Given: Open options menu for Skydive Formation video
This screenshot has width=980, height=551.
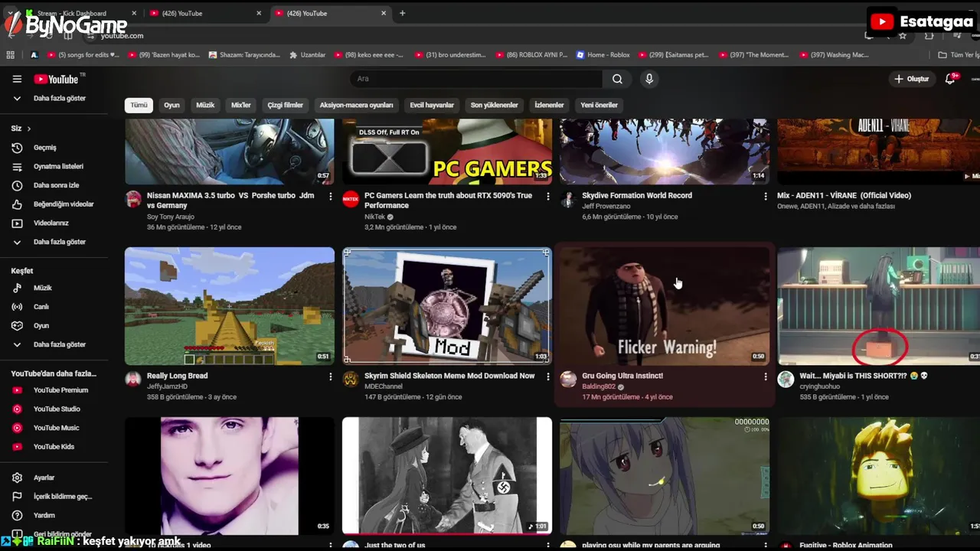Looking at the screenshot, I should pos(765,197).
